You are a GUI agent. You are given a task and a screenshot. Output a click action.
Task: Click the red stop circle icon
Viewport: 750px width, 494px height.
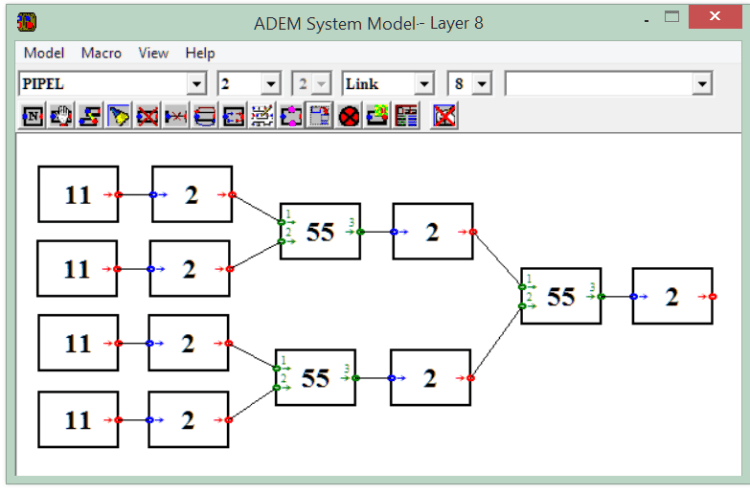tap(349, 116)
